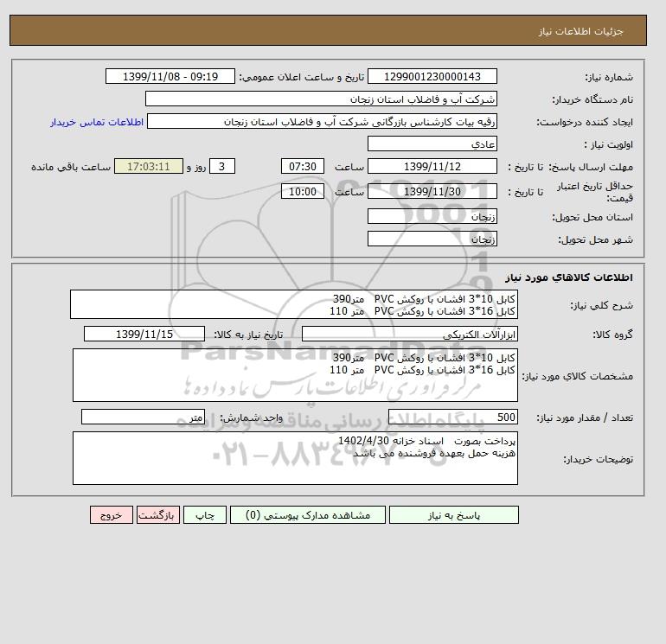Click the buyer notes text area

(x=295, y=458)
